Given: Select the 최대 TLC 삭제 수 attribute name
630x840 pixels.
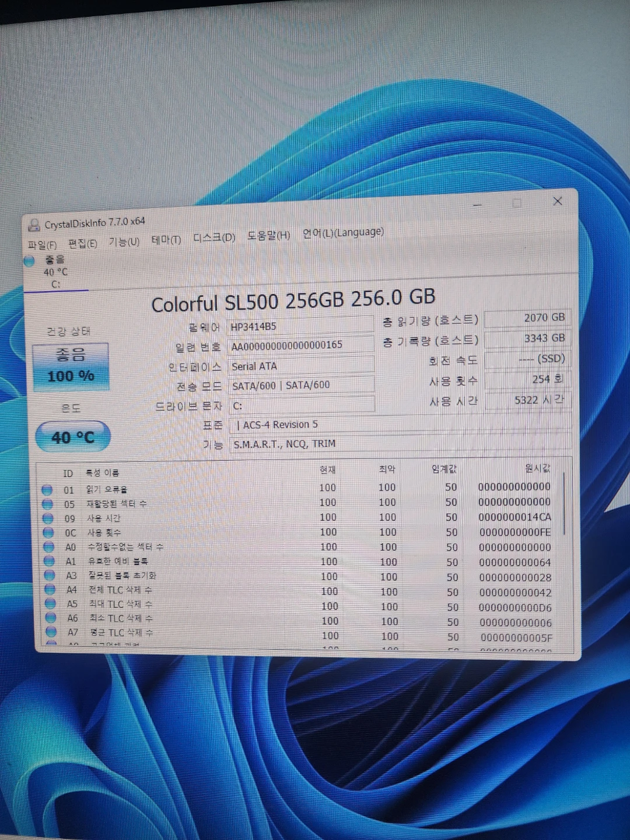Looking at the screenshot, I should click(121, 604).
